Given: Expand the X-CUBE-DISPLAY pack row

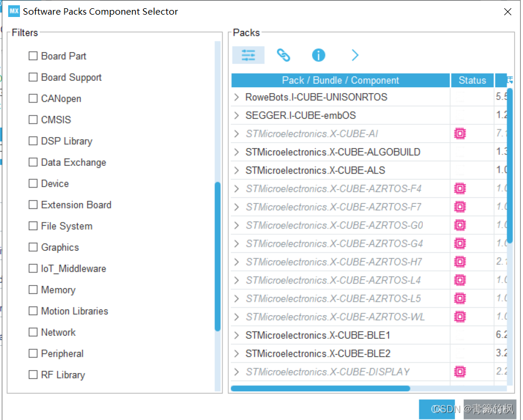Looking at the screenshot, I should [x=237, y=372].
